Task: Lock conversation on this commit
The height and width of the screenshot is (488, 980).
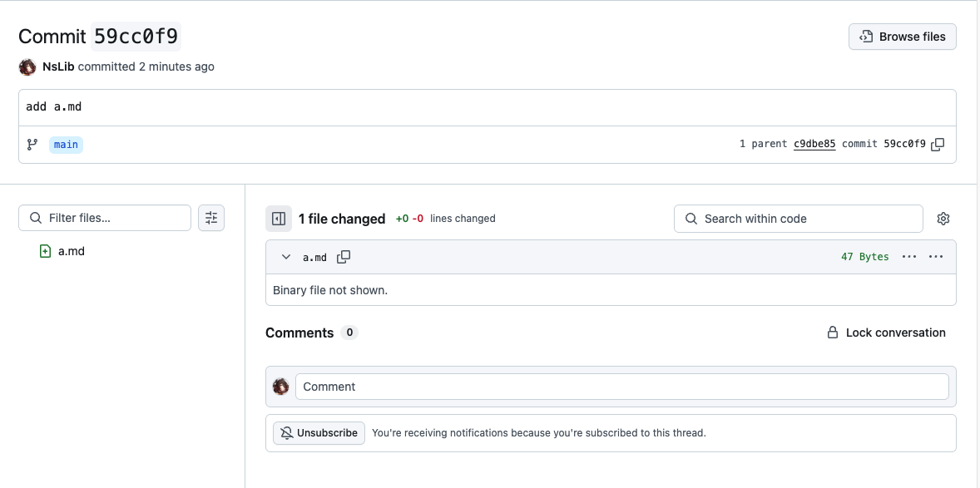Action: (x=886, y=333)
